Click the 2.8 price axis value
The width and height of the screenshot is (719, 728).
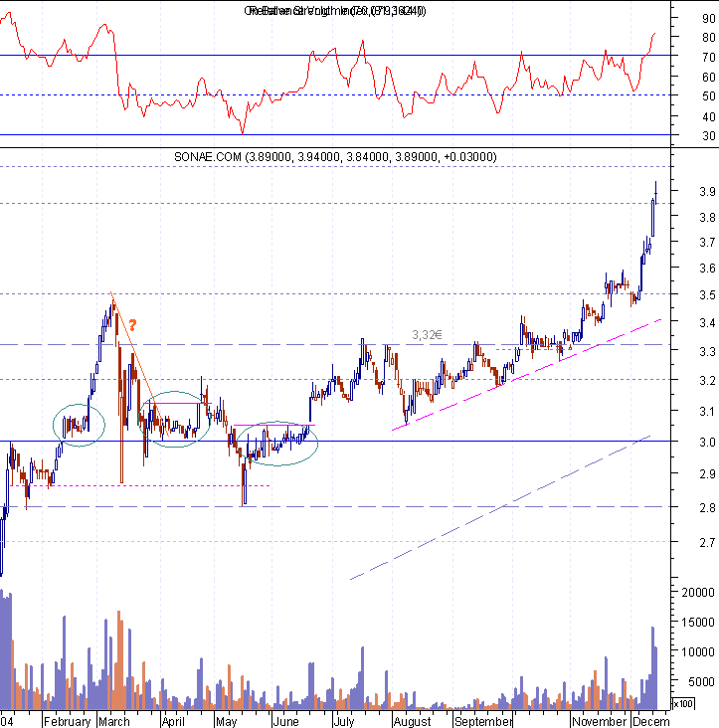click(x=707, y=508)
